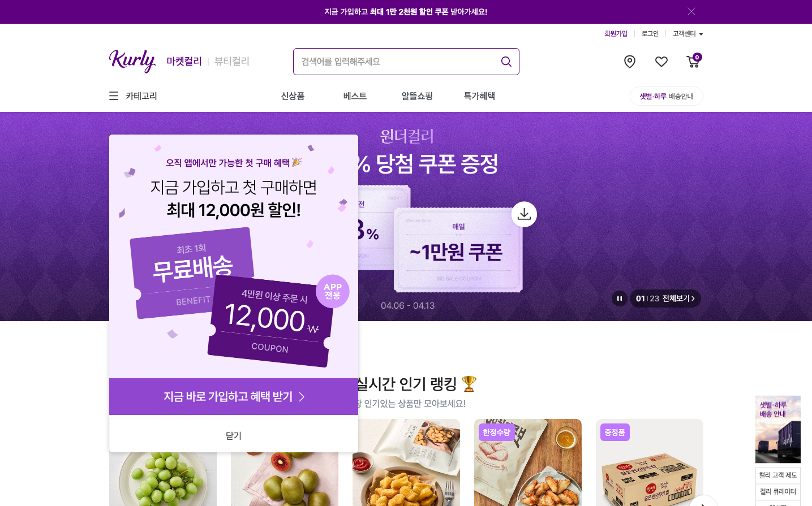Click the 회원가입 link
The width and height of the screenshot is (812, 506).
(x=616, y=34)
